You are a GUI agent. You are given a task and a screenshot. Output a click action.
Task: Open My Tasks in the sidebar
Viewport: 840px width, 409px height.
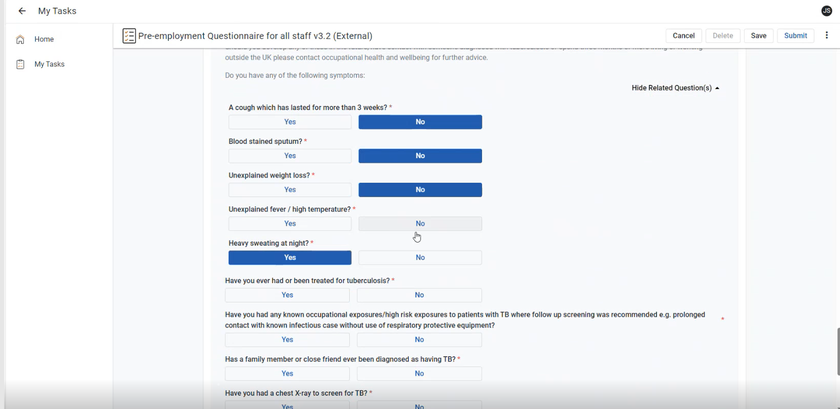(x=49, y=64)
